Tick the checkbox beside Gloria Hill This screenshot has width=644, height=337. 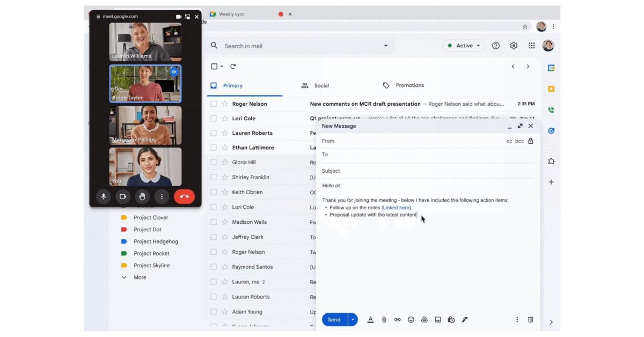[214, 163]
